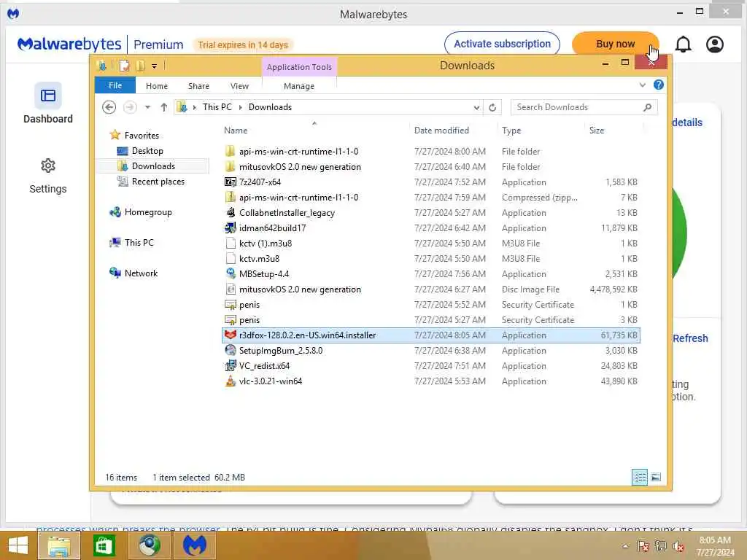Switch to large icons view layout
The height and width of the screenshot is (560, 747).
tap(656, 477)
